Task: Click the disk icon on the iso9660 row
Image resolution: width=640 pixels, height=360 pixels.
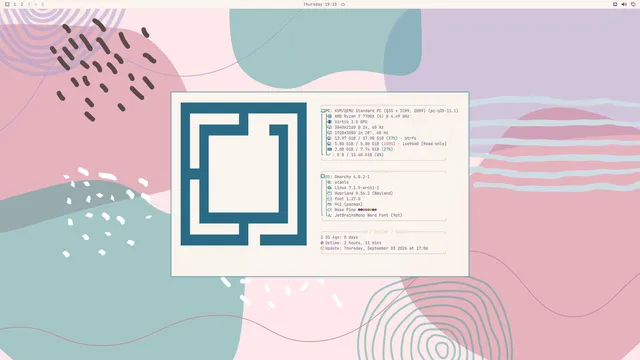Action: coord(329,144)
